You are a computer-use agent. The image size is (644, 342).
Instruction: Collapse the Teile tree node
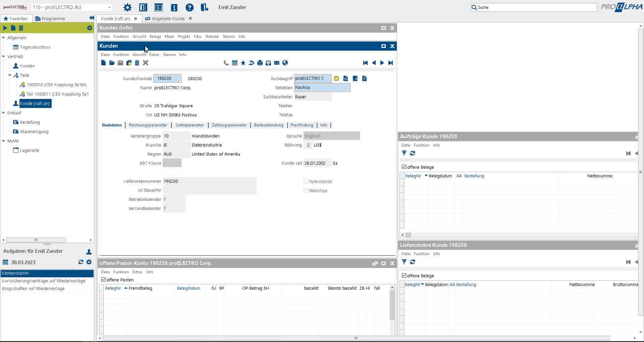[10, 75]
